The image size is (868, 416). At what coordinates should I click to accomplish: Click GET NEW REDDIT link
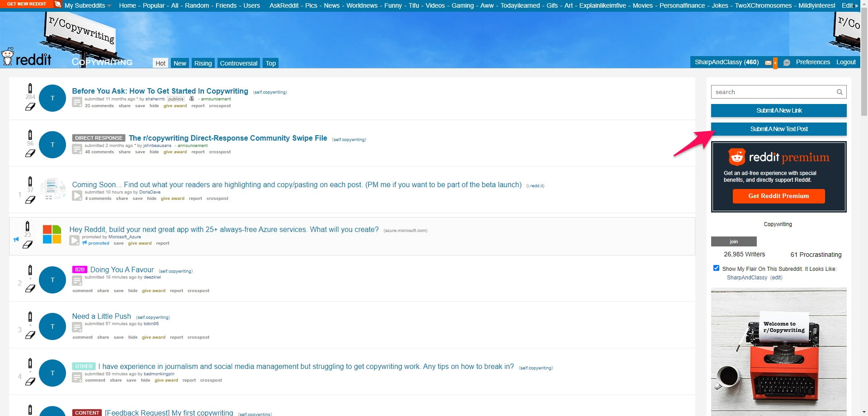(x=27, y=4)
